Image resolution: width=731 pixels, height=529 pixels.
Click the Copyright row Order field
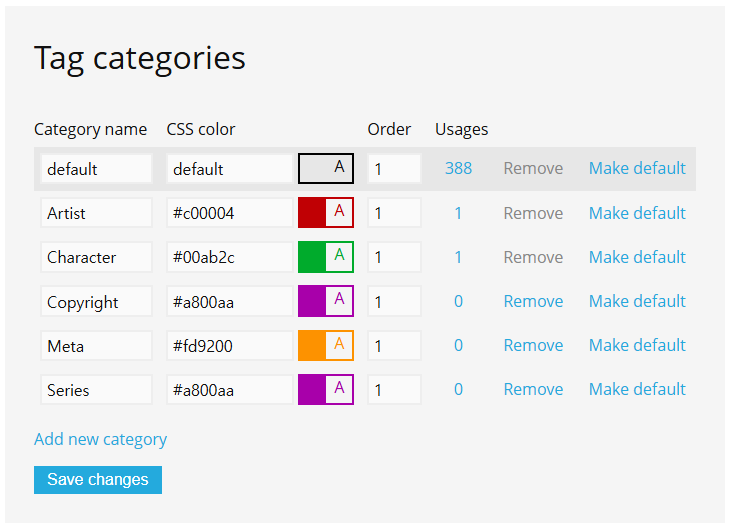click(394, 302)
